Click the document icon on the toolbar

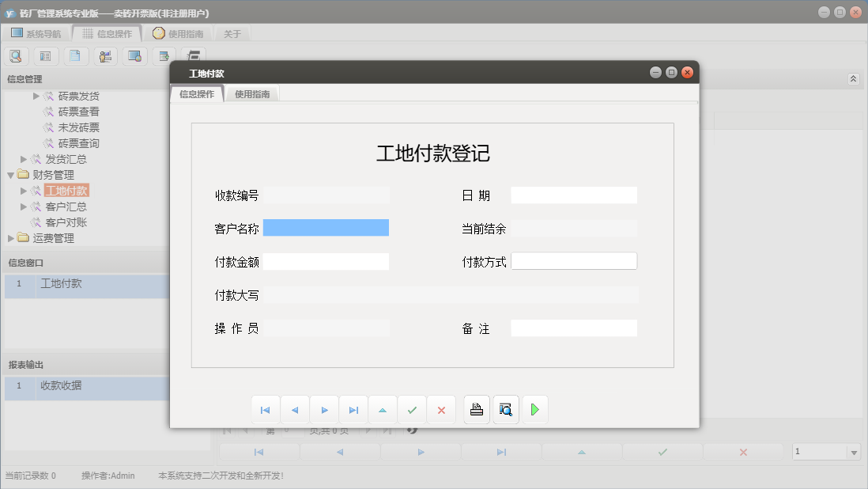point(76,55)
